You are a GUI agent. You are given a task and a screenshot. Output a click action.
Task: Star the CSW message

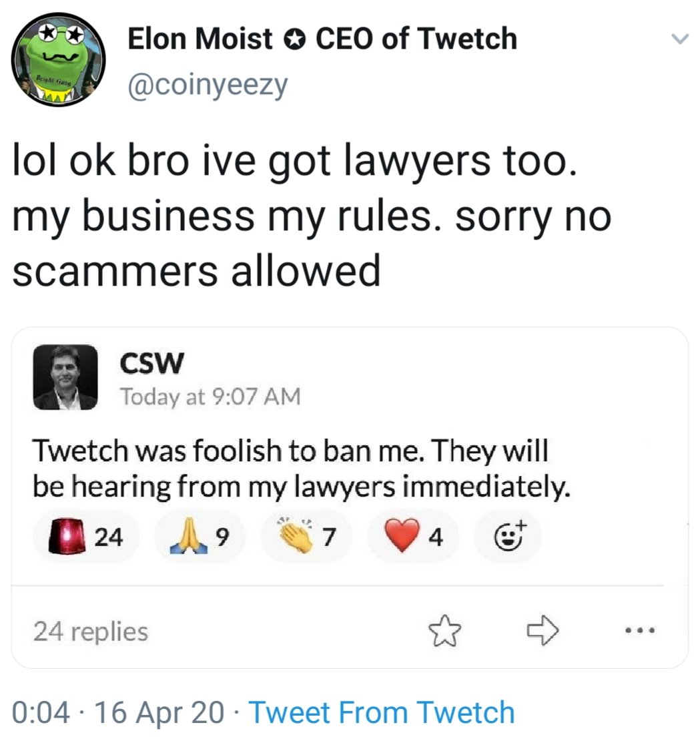(445, 631)
